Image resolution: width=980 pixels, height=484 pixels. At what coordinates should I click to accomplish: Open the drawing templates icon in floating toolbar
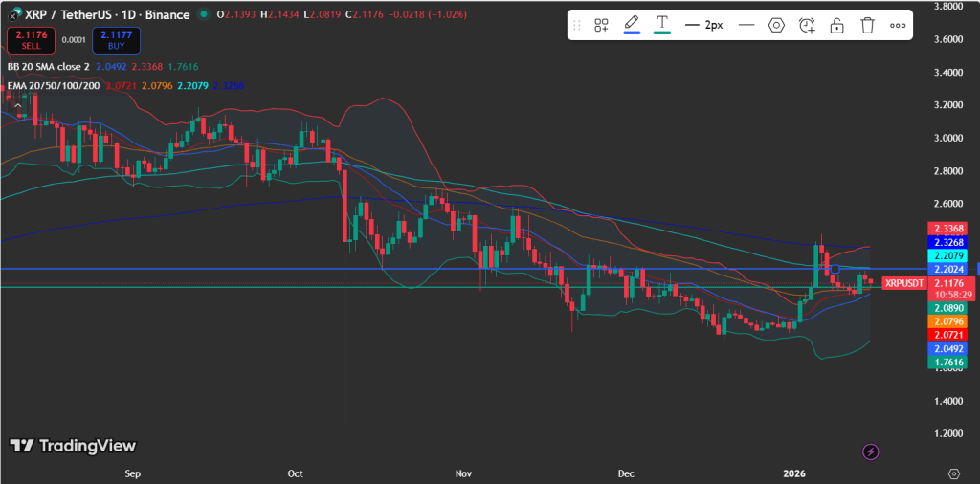pos(601,25)
